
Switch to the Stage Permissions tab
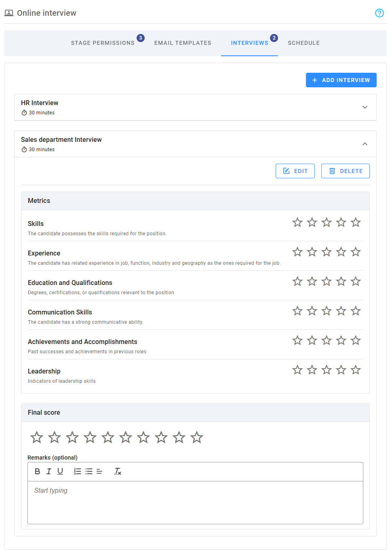click(x=103, y=43)
